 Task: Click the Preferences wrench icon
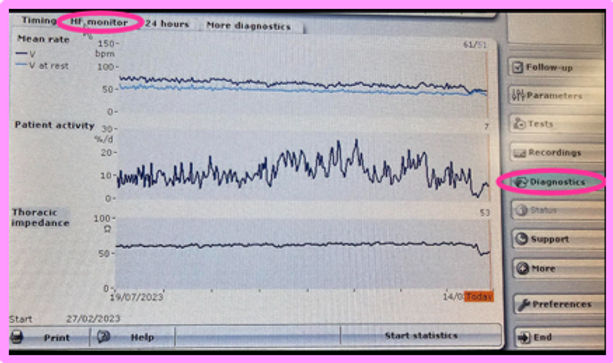click(523, 305)
